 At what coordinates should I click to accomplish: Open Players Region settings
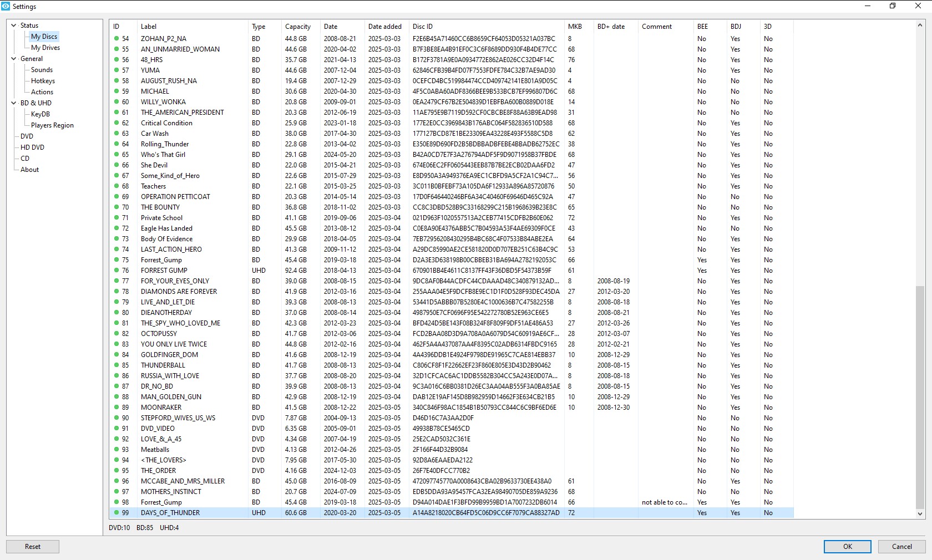[x=52, y=125]
